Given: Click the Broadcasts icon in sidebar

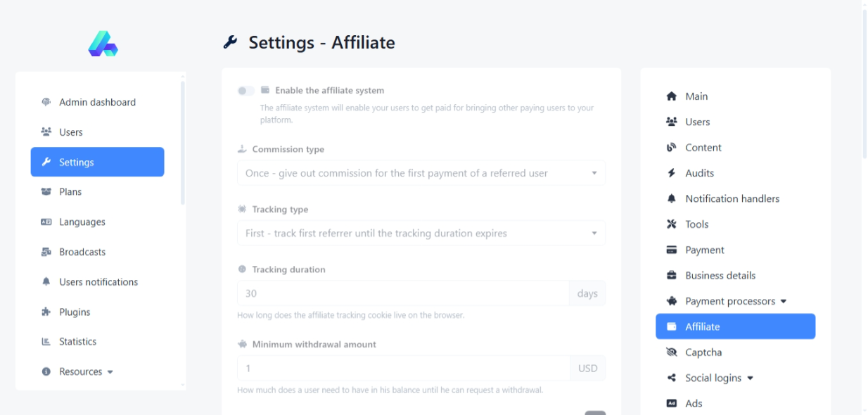Looking at the screenshot, I should [46, 252].
